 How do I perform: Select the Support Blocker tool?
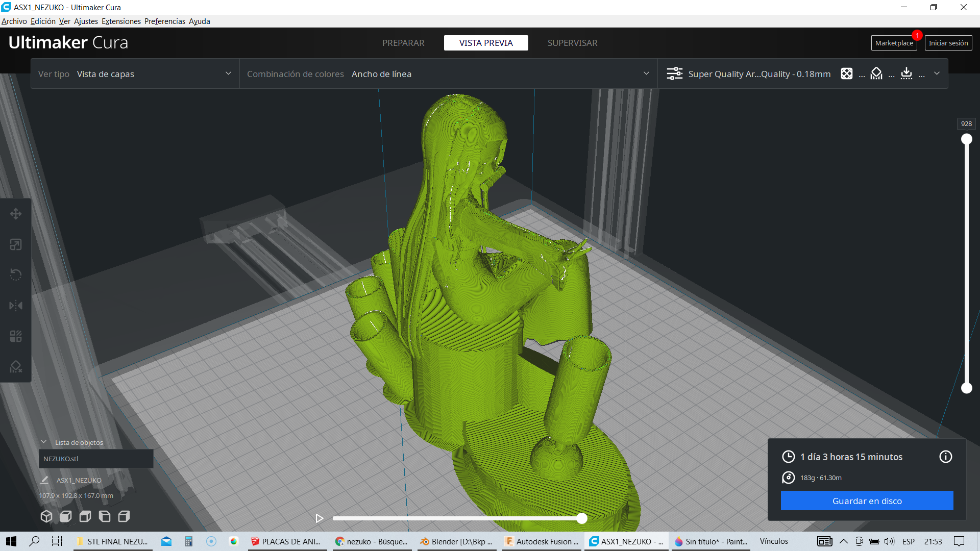[16, 367]
